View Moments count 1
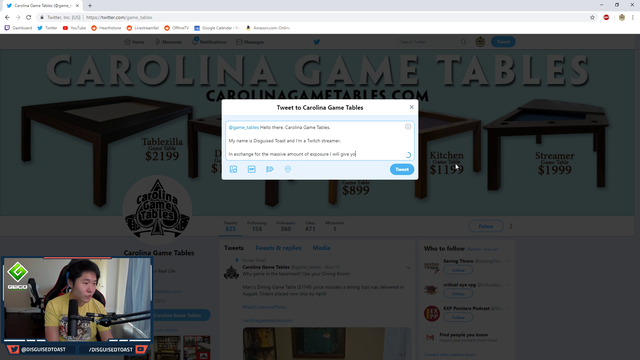Viewport: 640px width, 360px height. [334, 226]
